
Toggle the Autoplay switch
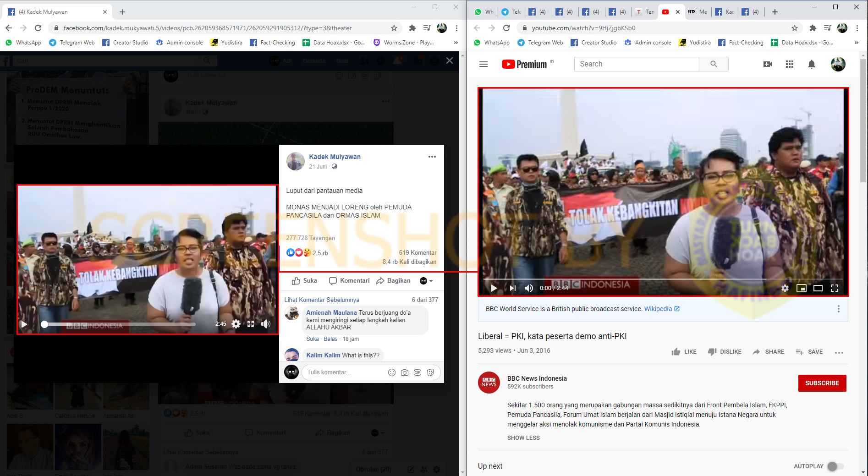click(835, 466)
